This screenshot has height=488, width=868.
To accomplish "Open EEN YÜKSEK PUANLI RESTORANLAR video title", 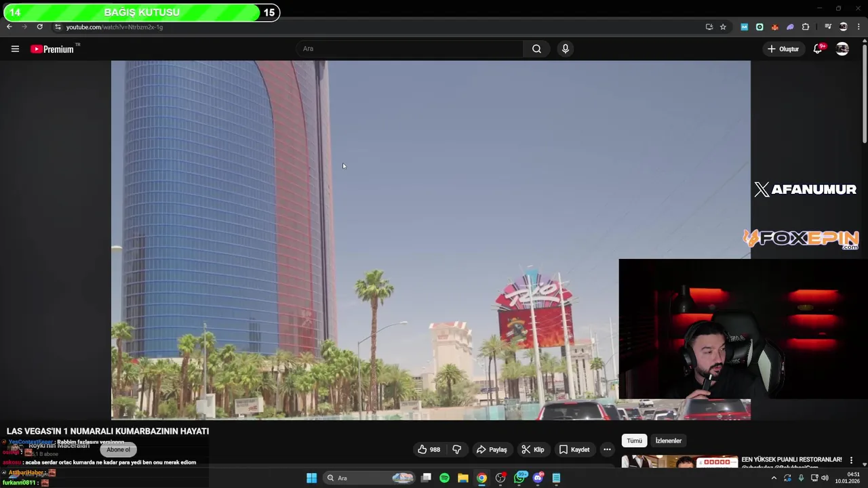I will (791, 460).
